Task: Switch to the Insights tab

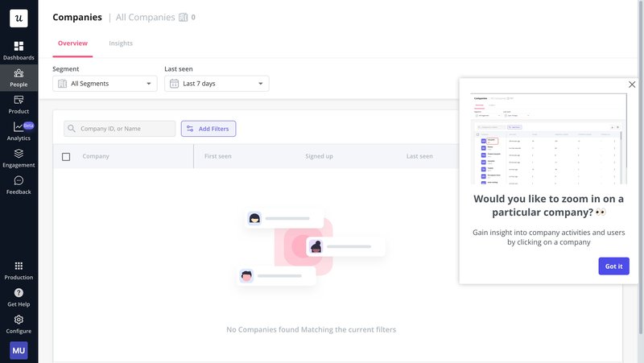Action: pyautogui.click(x=121, y=43)
